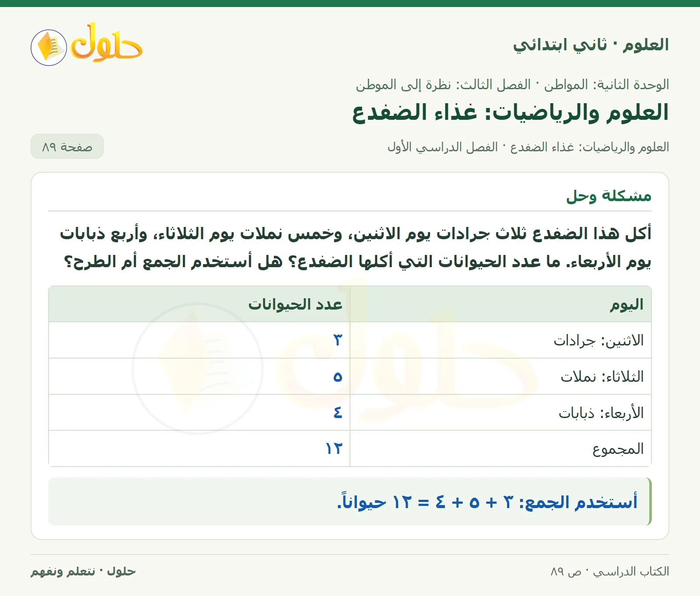
Task: Click the table header اليوم
Action: pos(501,304)
